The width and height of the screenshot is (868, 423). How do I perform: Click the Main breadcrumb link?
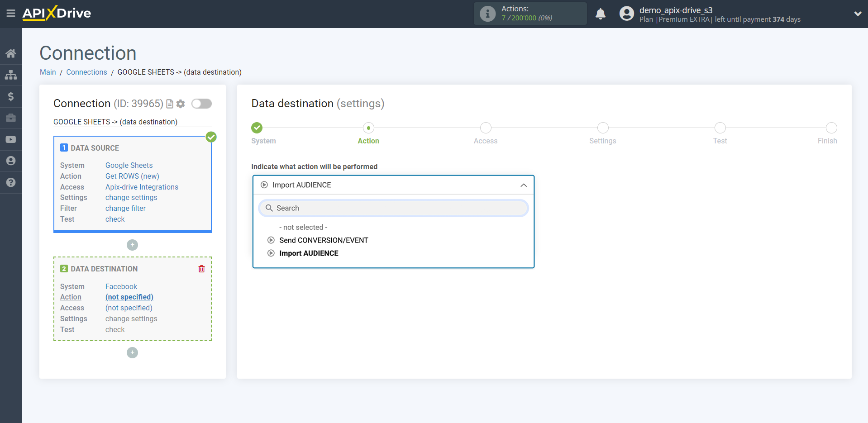[x=48, y=72]
